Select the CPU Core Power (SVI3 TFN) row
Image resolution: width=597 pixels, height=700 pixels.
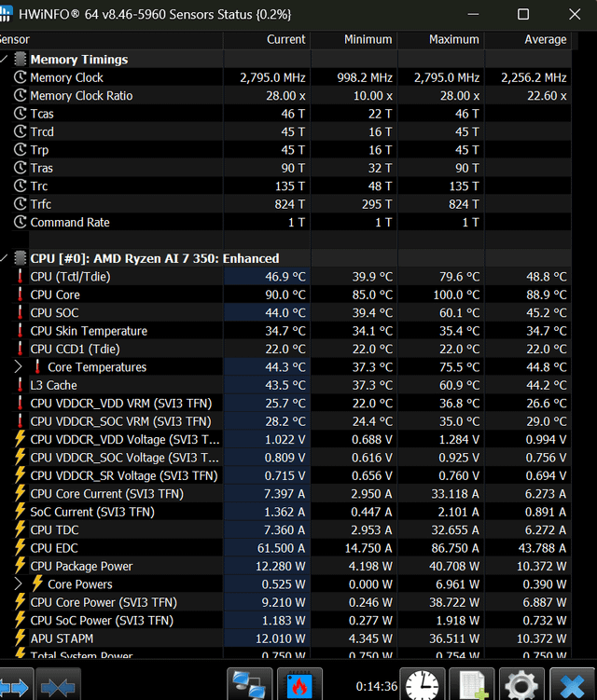coord(285,602)
